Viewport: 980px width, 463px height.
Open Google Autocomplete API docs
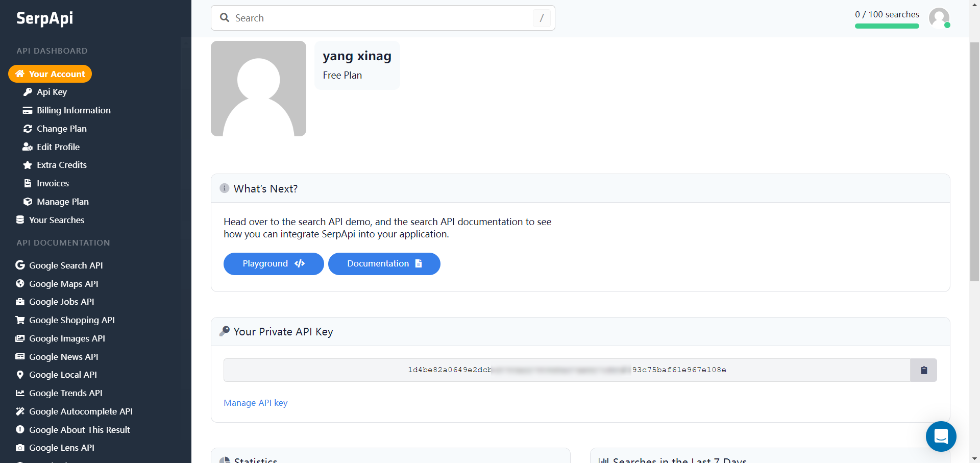(81, 411)
